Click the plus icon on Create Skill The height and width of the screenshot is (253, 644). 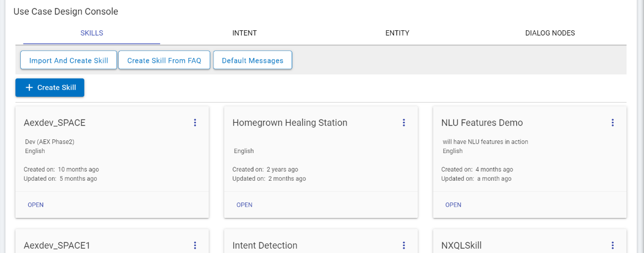click(x=29, y=88)
